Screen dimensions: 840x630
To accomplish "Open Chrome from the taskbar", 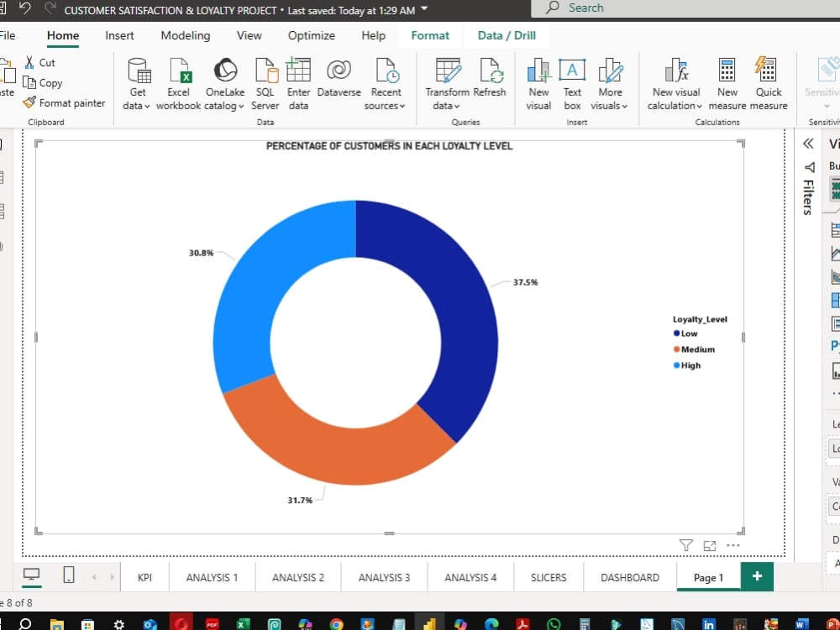I will pyautogui.click(x=337, y=623).
